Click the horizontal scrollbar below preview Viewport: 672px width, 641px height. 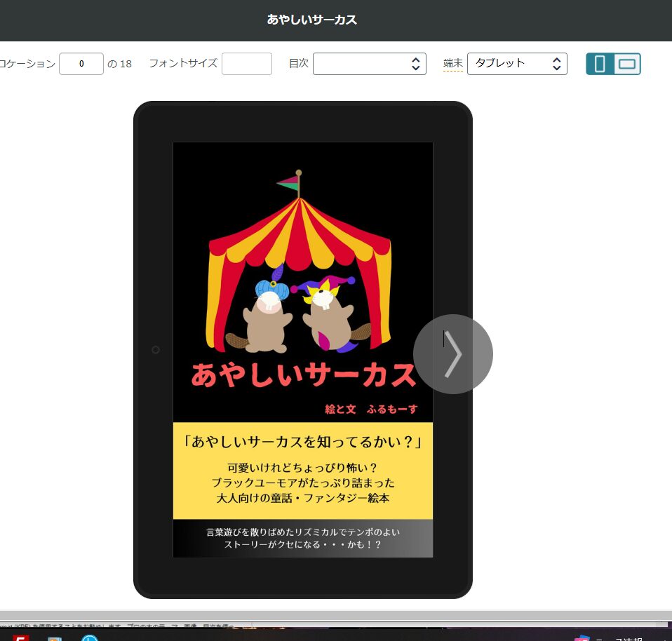[336, 616]
